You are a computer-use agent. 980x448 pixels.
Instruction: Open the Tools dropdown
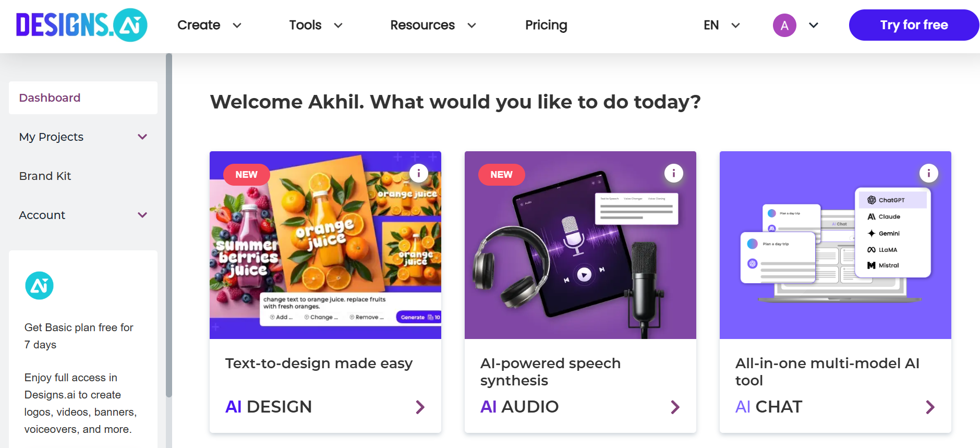(x=315, y=25)
